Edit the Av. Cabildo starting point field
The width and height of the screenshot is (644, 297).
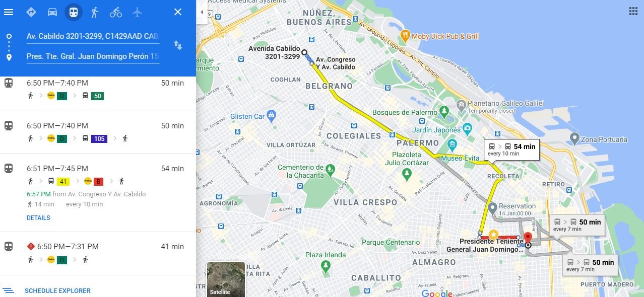[93, 36]
